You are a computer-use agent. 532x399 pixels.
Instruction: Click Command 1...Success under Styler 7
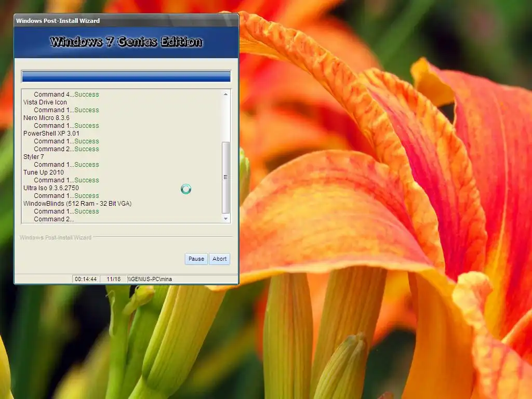pyautogui.click(x=66, y=165)
